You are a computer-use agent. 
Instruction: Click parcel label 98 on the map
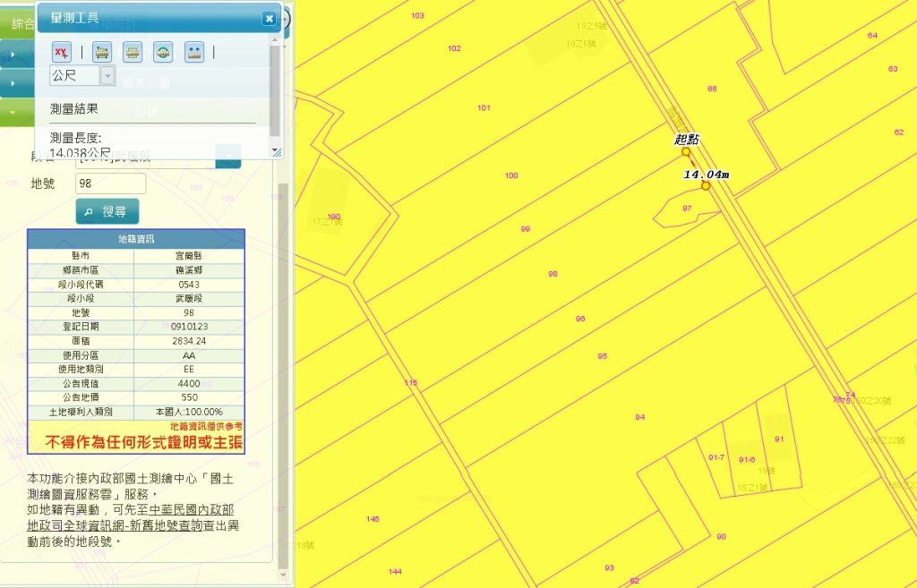(x=553, y=274)
